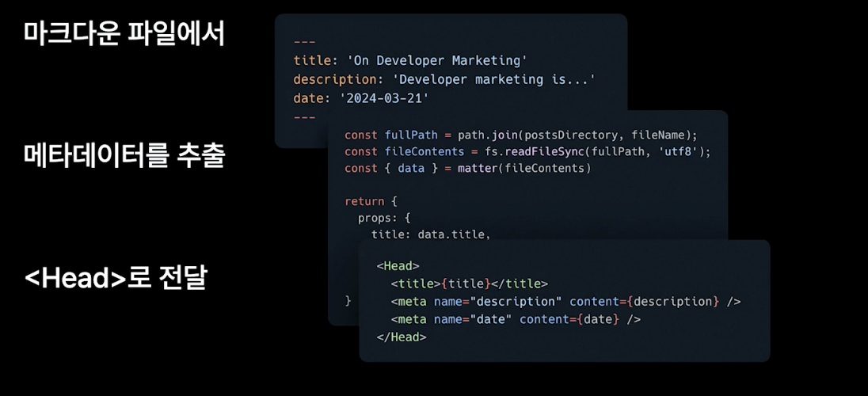
Task: Click the meta name="date" line
Action: click(x=516, y=319)
